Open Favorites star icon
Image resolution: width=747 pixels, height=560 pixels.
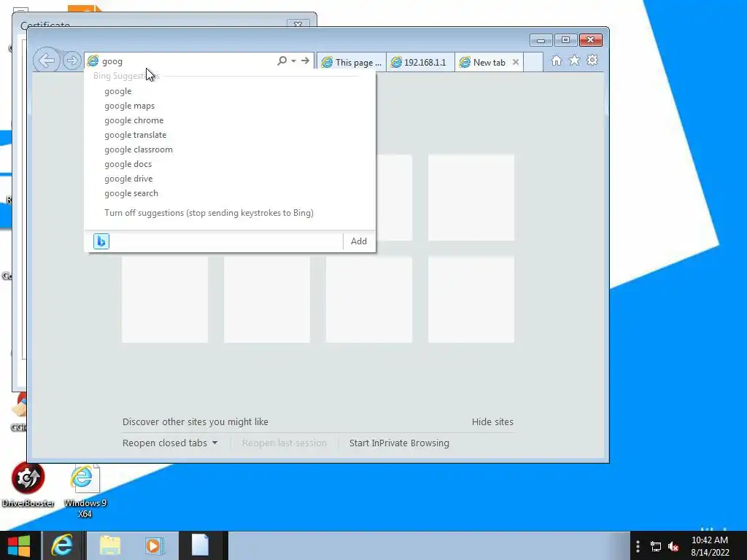[x=574, y=61]
